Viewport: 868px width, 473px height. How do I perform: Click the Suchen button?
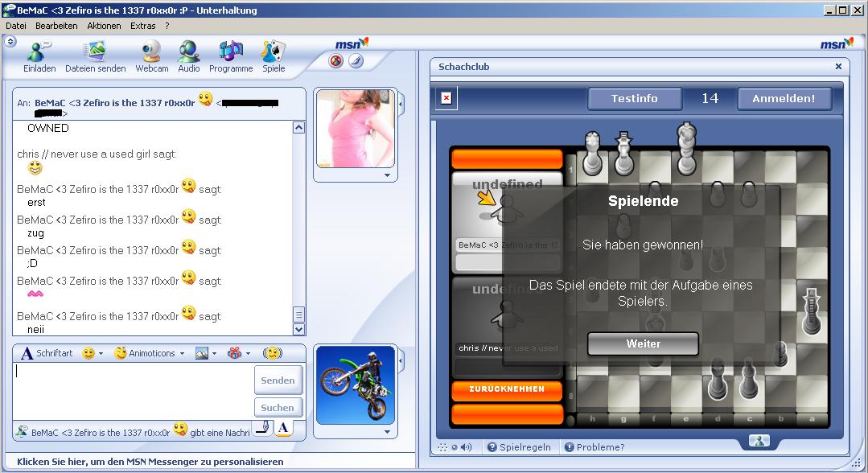(x=278, y=408)
